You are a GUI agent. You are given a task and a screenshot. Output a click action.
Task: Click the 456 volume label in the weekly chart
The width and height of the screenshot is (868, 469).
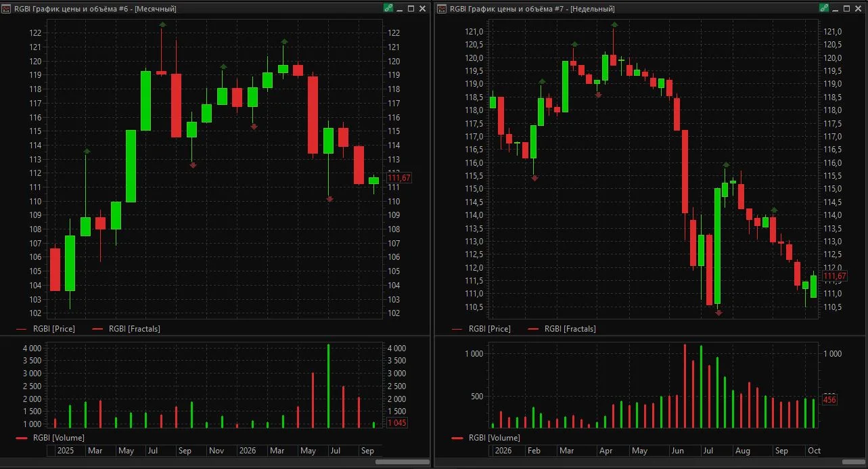click(x=830, y=400)
